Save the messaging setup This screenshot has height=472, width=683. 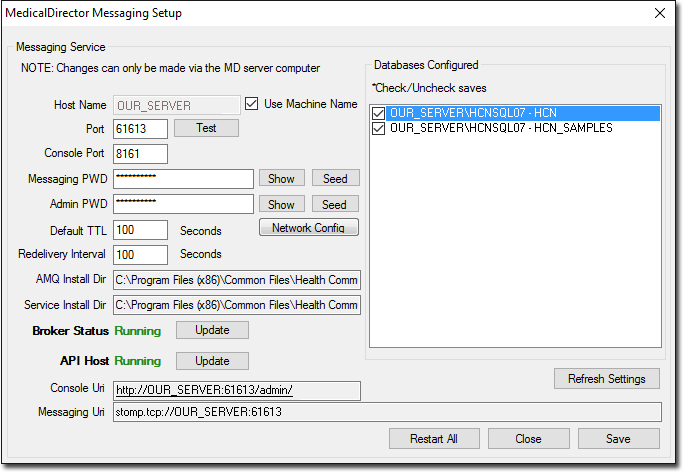click(618, 438)
